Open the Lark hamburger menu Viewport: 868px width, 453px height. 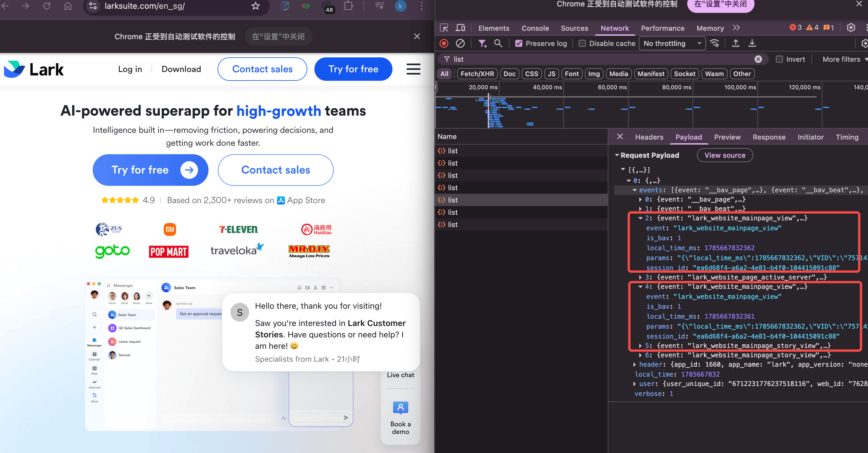pyautogui.click(x=413, y=69)
